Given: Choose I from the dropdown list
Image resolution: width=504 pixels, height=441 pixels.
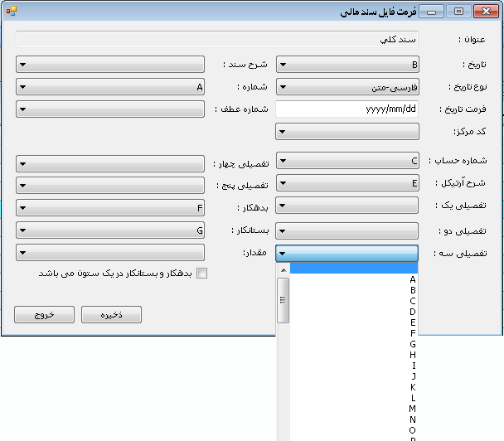Looking at the screenshot, I should (x=354, y=366).
